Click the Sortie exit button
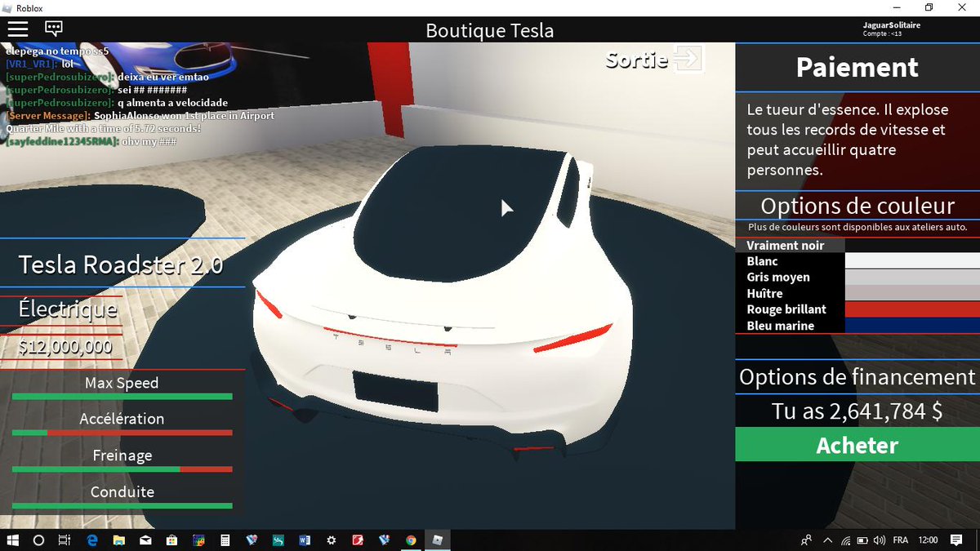 click(653, 59)
